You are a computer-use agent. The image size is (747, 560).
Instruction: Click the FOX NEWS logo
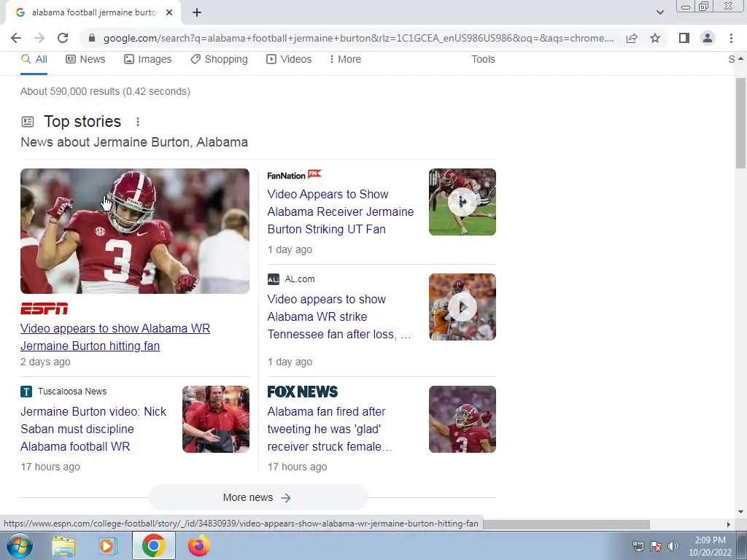[303, 392]
